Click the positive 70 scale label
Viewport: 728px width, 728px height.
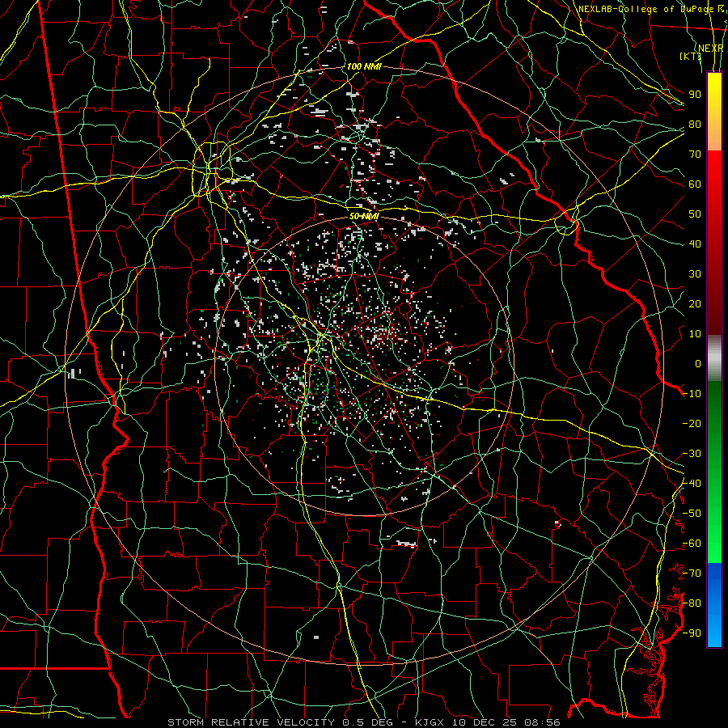(695, 154)
